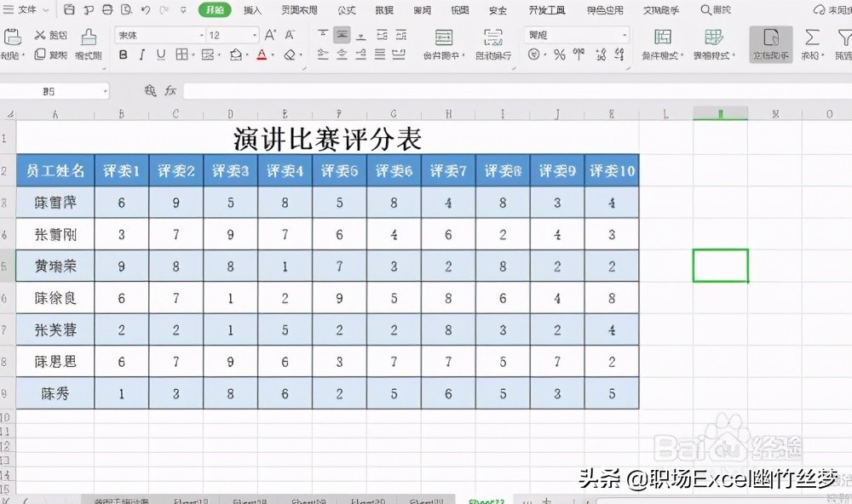
Task: Click the Paste icon
Action: pyautogui.click(x=13, y=38)
